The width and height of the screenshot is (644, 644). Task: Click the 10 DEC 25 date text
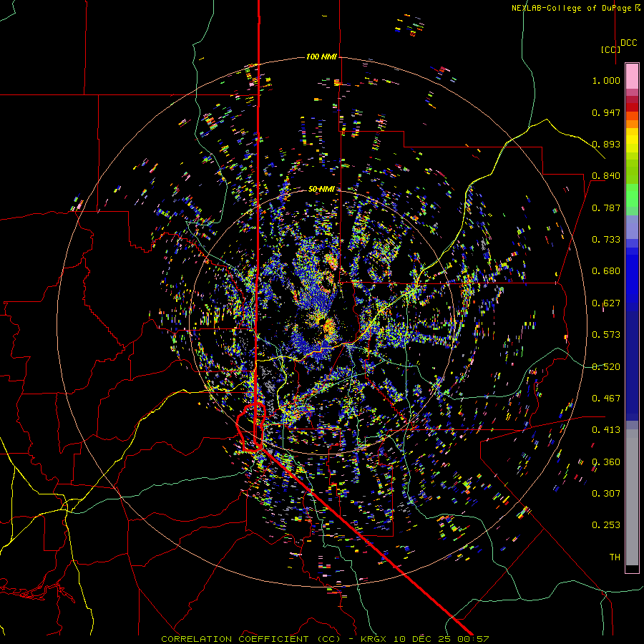click(421, 639)
